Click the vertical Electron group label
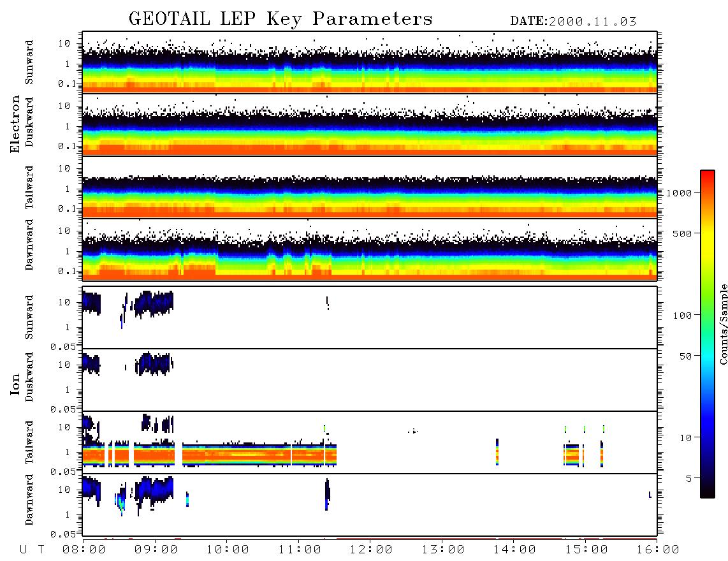 coord(15,124)
